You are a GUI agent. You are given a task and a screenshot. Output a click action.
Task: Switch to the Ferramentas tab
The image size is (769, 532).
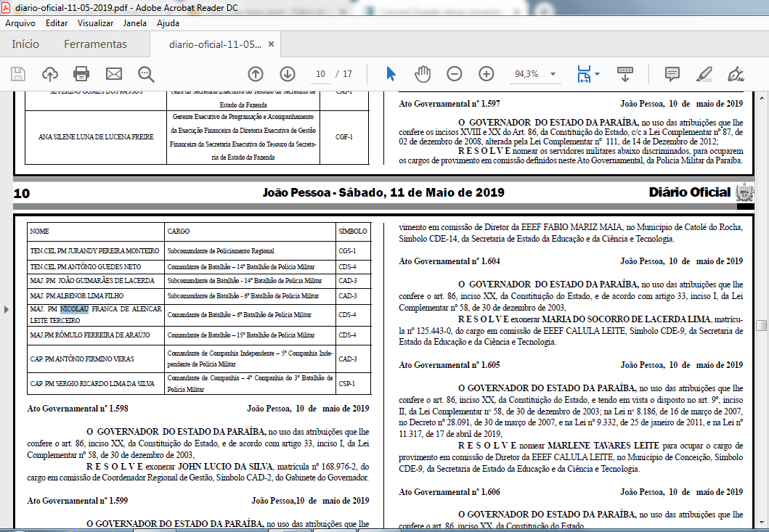point(95,44)
